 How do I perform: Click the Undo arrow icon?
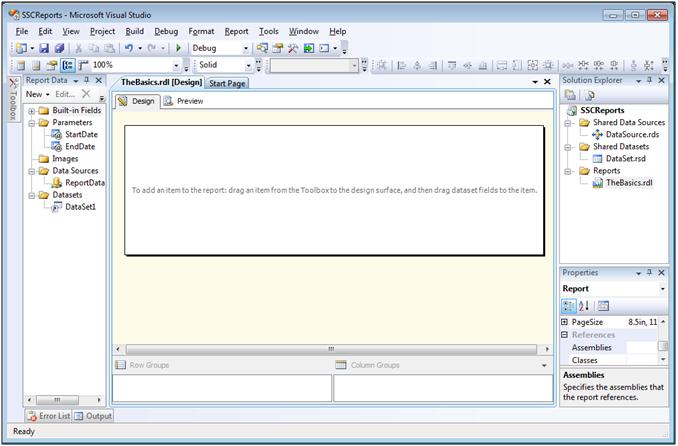click(128, 48)
